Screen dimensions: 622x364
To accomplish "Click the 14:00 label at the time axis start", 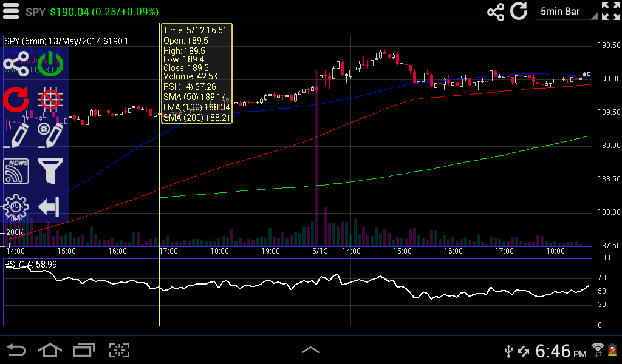I will tap(15, 251).
